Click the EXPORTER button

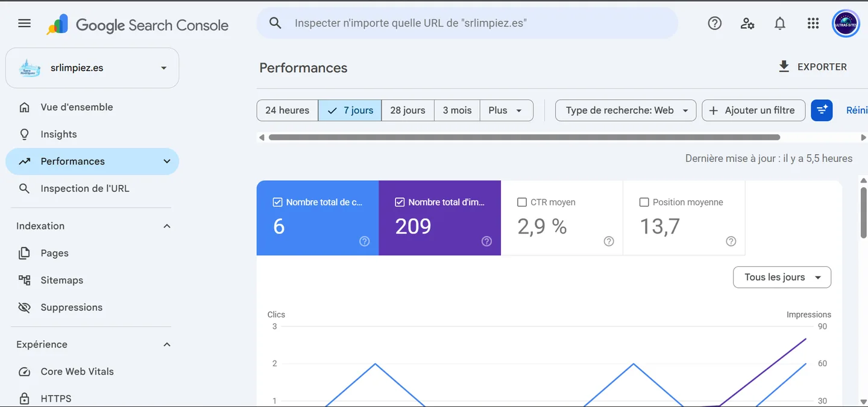pos(813,67)
